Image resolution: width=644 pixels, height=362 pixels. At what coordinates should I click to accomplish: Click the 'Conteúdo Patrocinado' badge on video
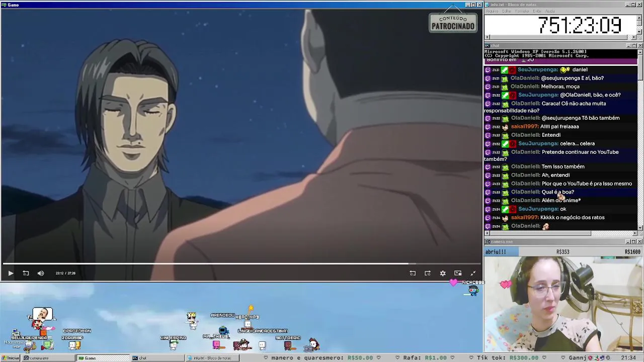click(x=453, y=23)
